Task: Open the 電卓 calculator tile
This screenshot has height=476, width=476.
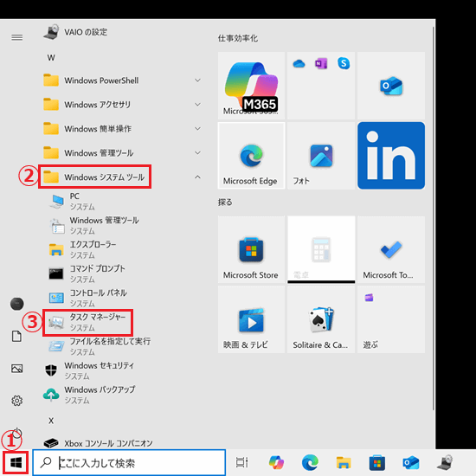Action: click(x=321, y=249)
